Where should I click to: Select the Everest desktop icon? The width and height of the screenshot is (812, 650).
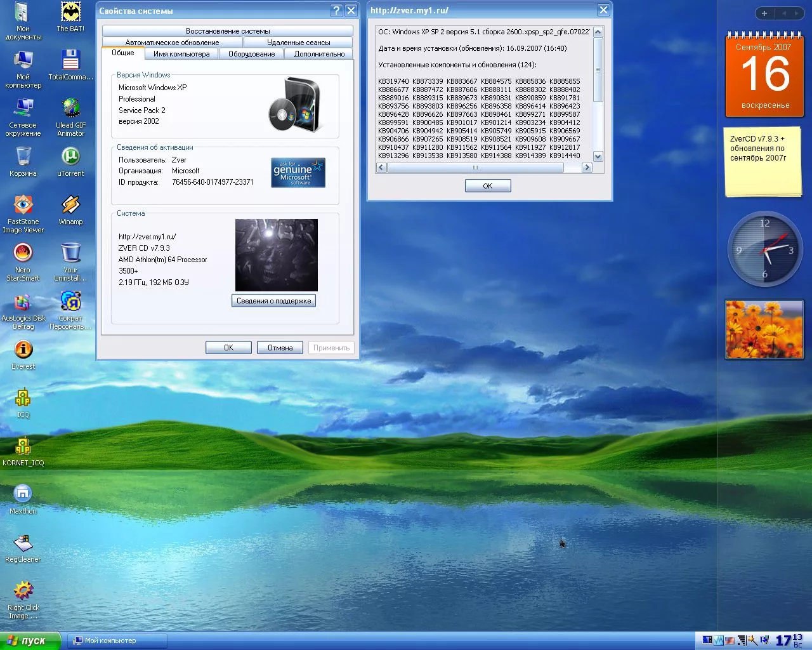(23, 354)
